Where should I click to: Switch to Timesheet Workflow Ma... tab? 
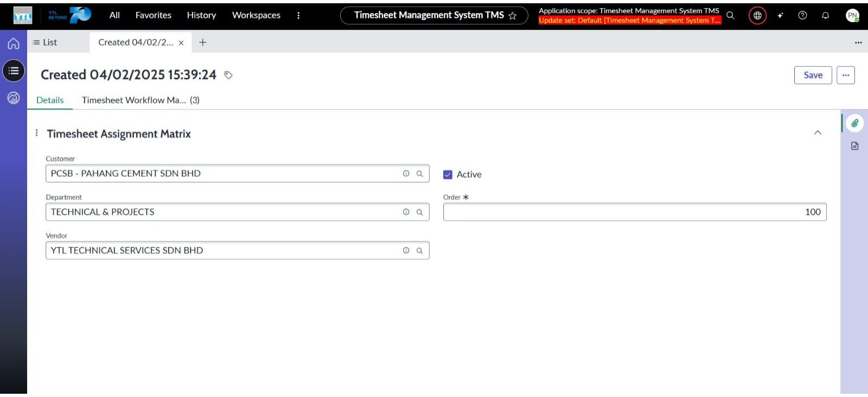[x=141, y=100]
